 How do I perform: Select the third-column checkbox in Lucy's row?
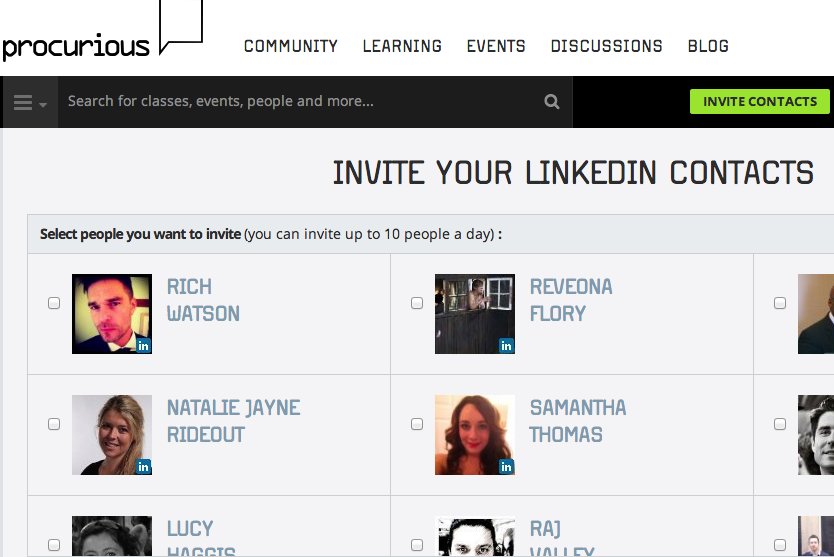[780, 545]
